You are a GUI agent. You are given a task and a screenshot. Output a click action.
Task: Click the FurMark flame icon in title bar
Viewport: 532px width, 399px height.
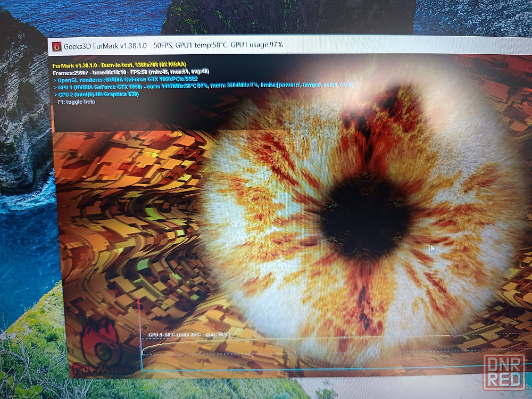pos(57,46)
